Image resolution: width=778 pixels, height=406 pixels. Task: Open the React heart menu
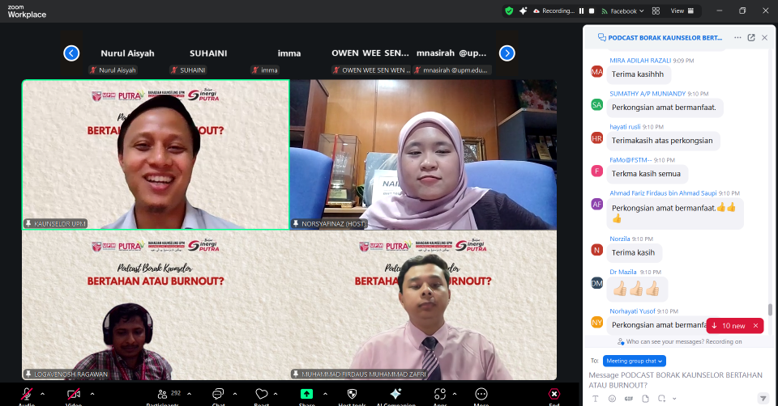coord(261,395)
